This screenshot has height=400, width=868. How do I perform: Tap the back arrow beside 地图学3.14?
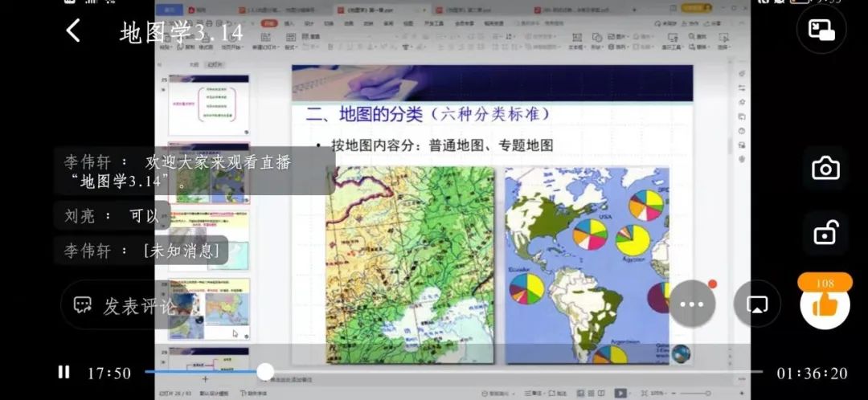point(73,31)
